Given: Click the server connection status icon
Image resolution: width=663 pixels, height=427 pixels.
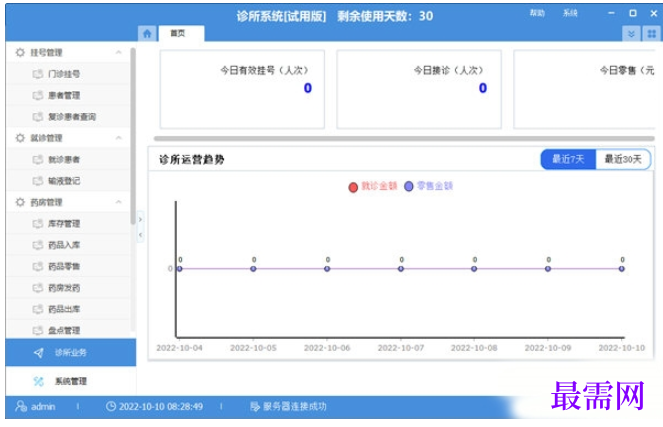Looking at the screenshot, I should (254, 407).
